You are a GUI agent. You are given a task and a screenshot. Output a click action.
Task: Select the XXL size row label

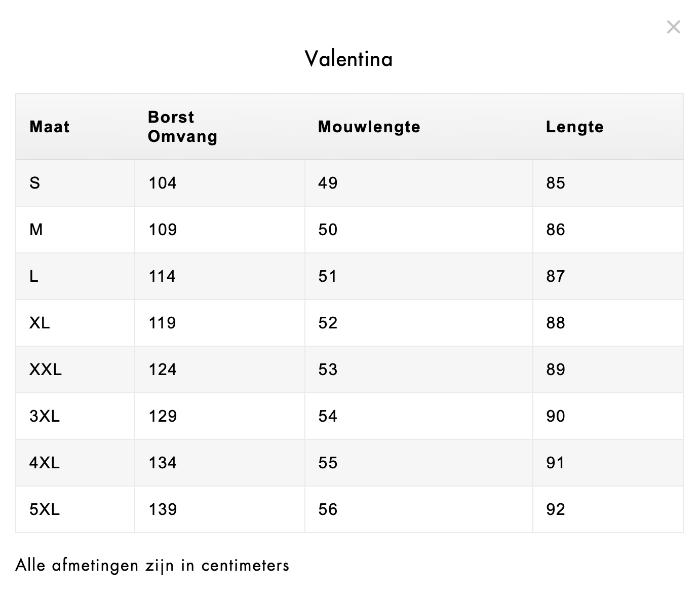coord(46,369)
